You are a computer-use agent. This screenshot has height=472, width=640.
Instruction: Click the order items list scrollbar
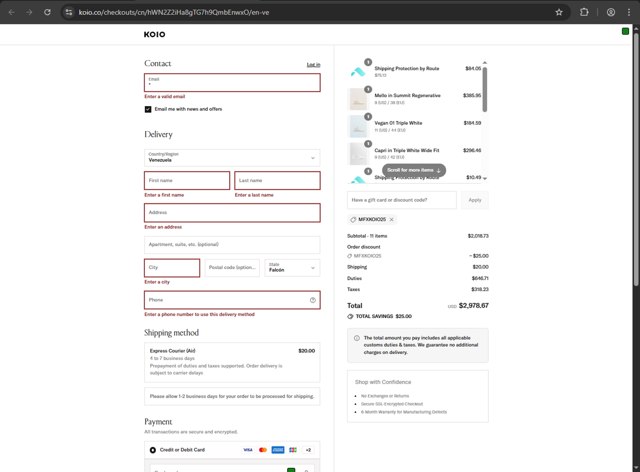point(484,89)
